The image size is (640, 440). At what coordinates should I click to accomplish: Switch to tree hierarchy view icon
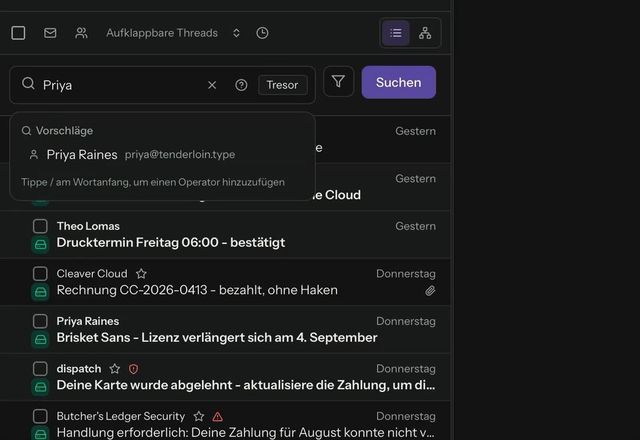pos(425,33)
